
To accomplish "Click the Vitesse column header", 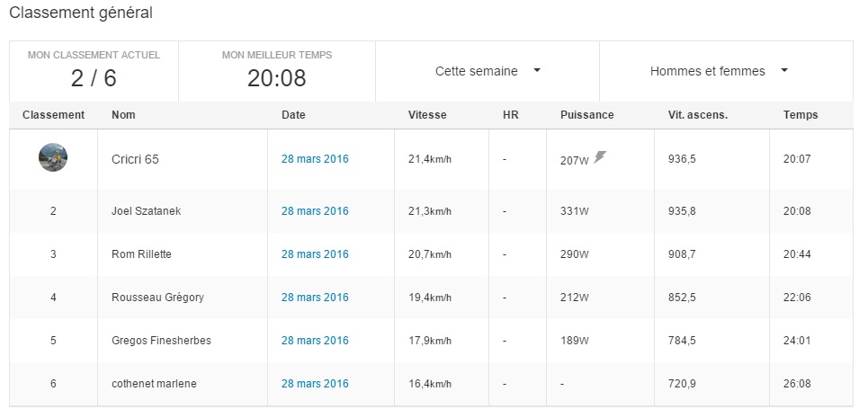I will [x=427, y=115].
